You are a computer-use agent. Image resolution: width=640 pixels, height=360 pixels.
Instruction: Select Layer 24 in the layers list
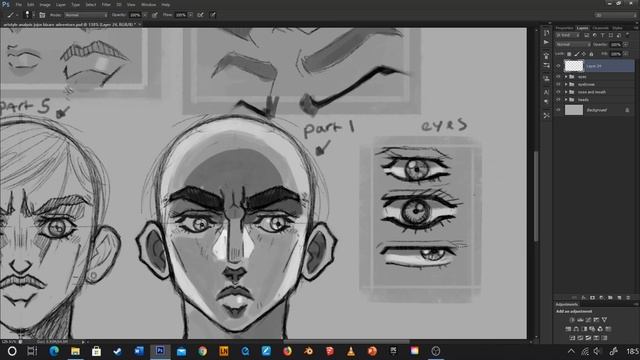[595, 66]
